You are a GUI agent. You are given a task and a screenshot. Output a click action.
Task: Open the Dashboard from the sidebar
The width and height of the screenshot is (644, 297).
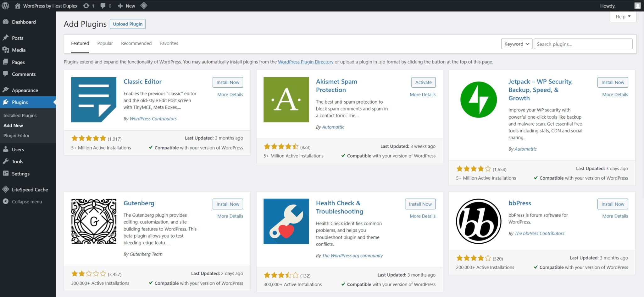[23, 22]
